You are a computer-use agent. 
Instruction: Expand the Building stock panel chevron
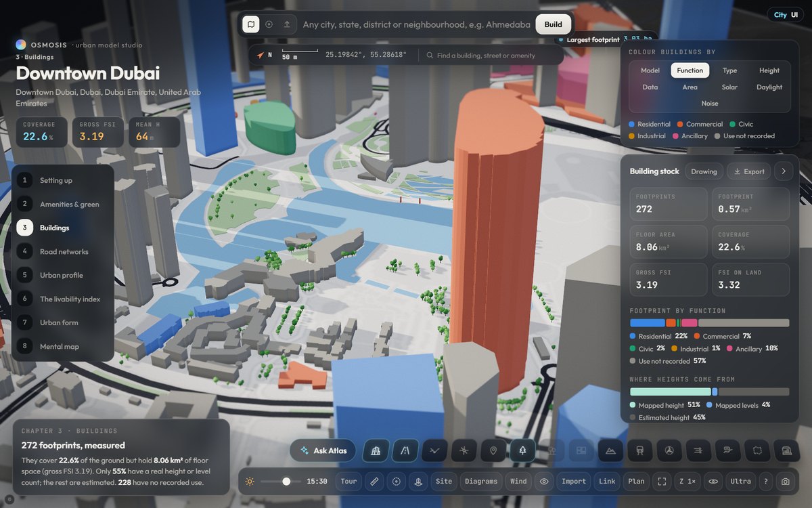tap(784, 171)
